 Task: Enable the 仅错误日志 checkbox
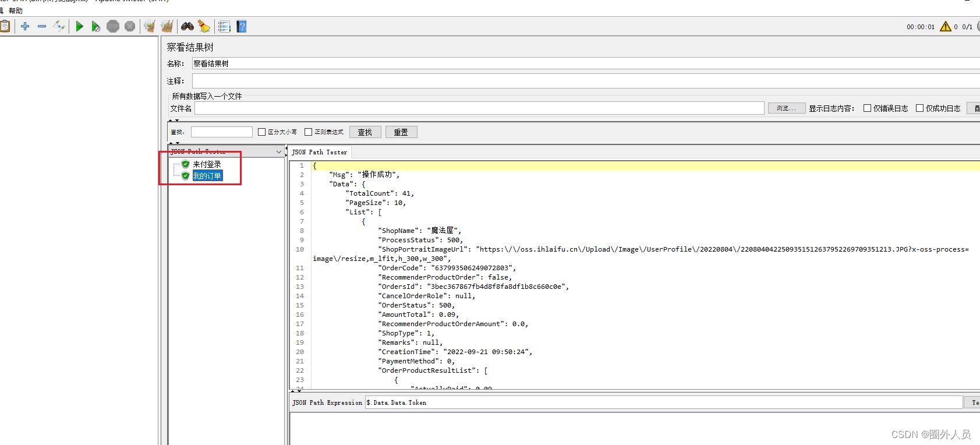point(867,108)
